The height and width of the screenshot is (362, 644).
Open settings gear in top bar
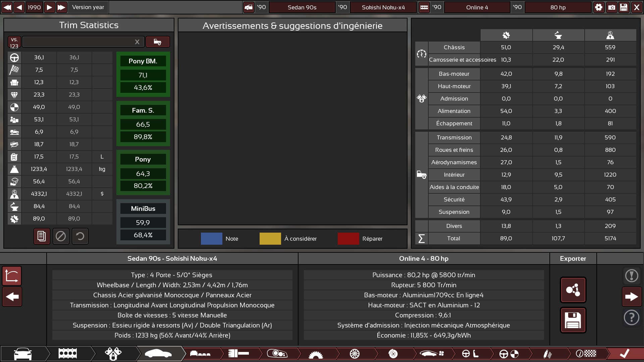point(599,7)
